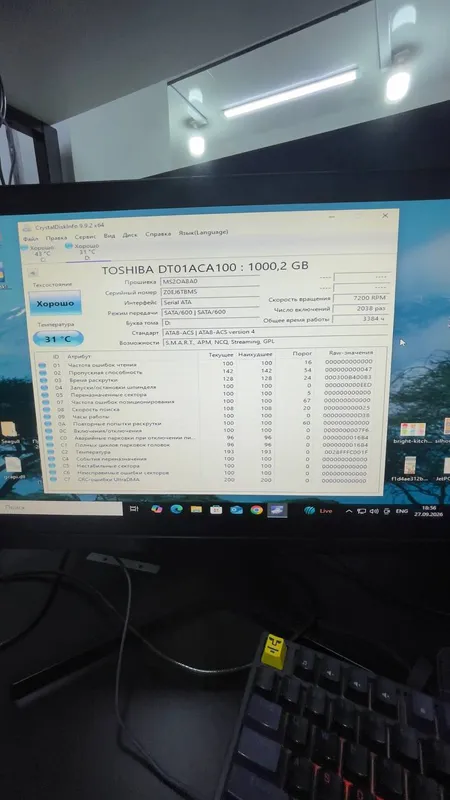Launch Microsoft Edge from the taskbar
Viewport: 450px width, 800px height.
tap(177, 509)
